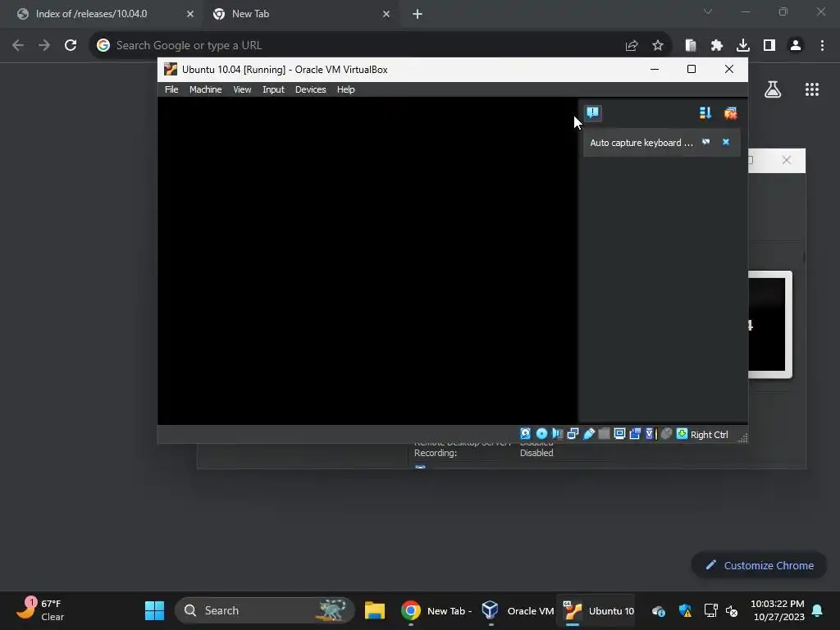Viewport: 840px width, 630px height.
Task: Open the Devices menu
Action: [310, 89]
